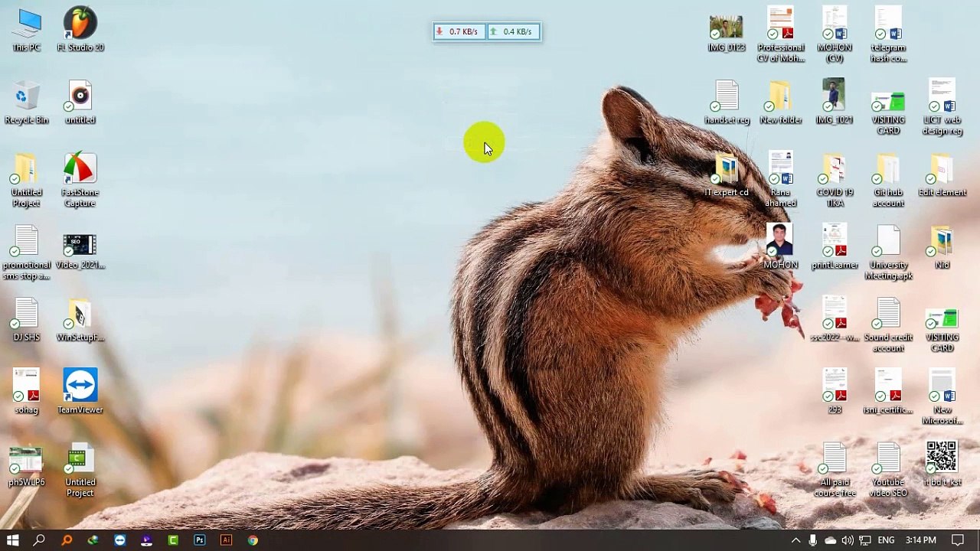Select the Sound credit account text file
Image resolution: width=980 pixels, height=551 pixels.
(888, 325)
